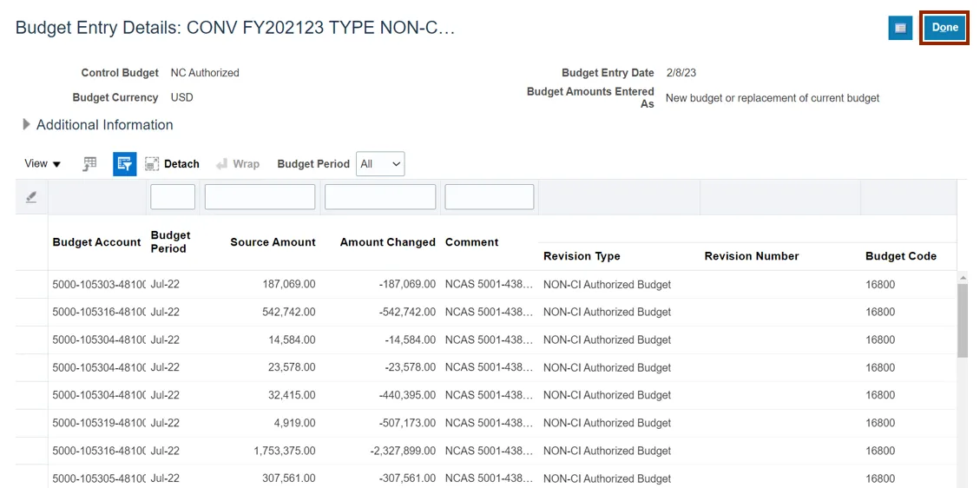This screenshot has height=488, width=980.
Task: Click the table vertical scrollbar thumb
Action: pyautogui.click(x=962, y=320)
